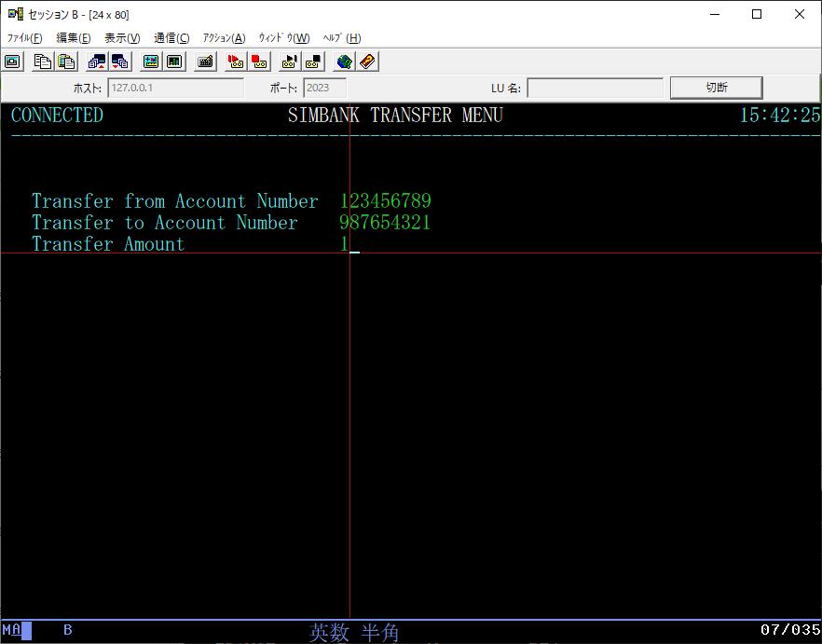The height and width of the screenshot is (644, 822).
Task: Click the ホスト field showing 127.0.0.1
Action: [x=175, y=88]
